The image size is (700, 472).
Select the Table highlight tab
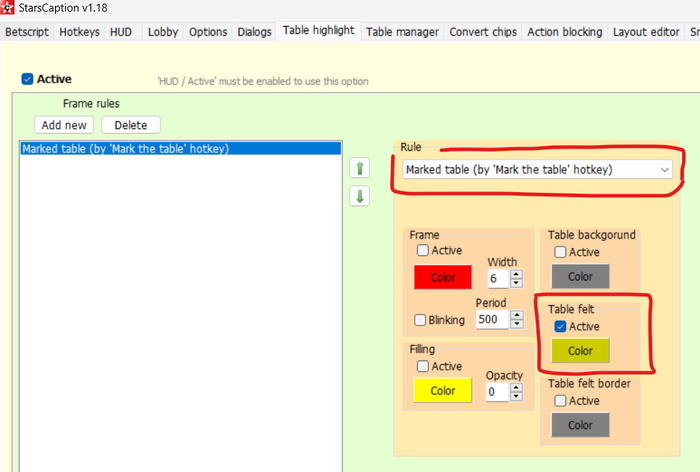tap(318, 30)
